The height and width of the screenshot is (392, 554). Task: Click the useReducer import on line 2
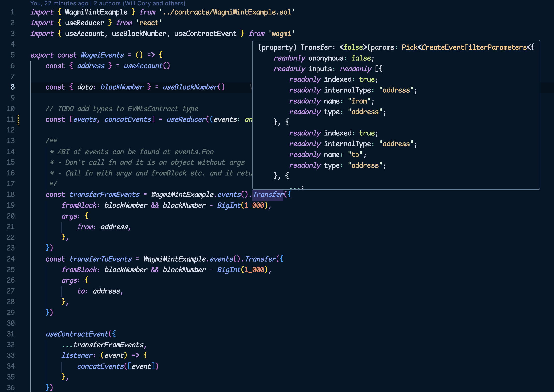click(84, 23)
